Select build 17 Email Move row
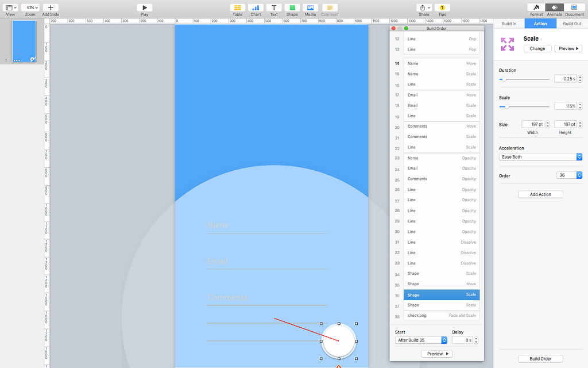This screenshot has width=588, height=368. pyautogui.click(x=442, y=95)
